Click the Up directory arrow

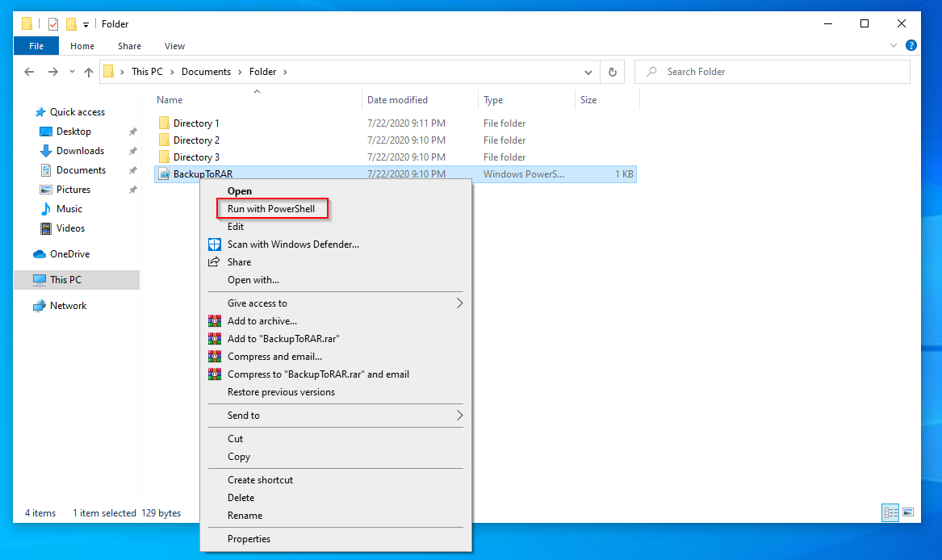pos(89,72)
